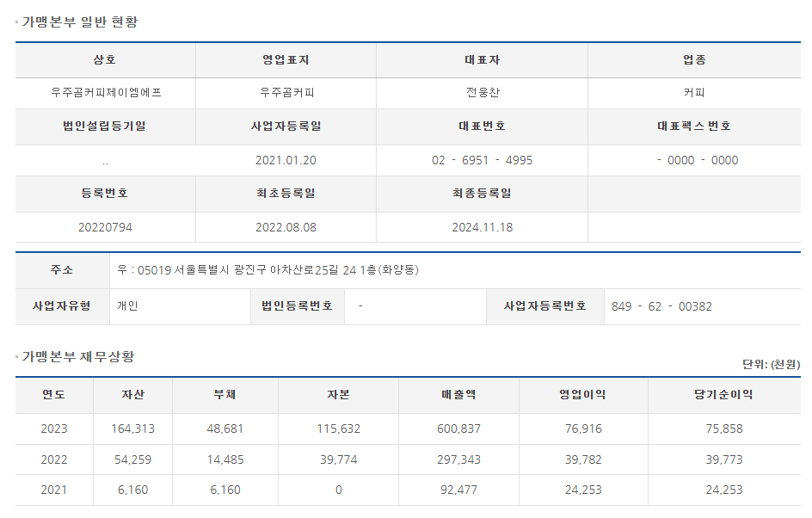Select final registration date 2024.11.18
The width and height of the screenshot is (812, 518).
click(482, 227)
